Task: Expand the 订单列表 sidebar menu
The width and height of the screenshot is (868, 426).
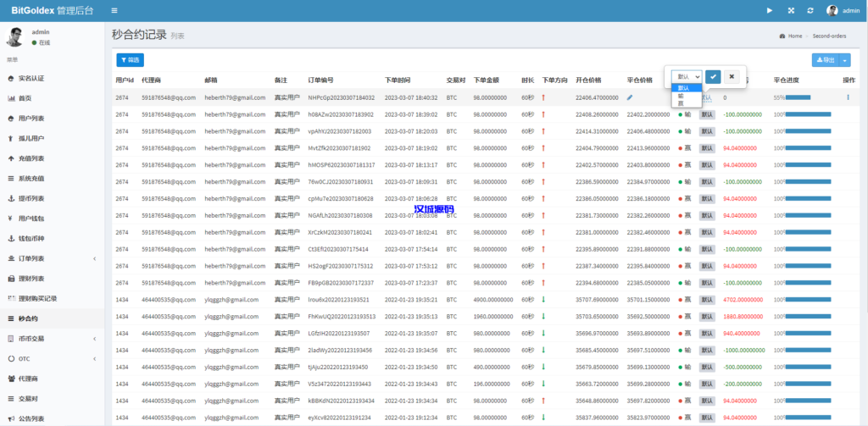Action: [x=52, y=258]
